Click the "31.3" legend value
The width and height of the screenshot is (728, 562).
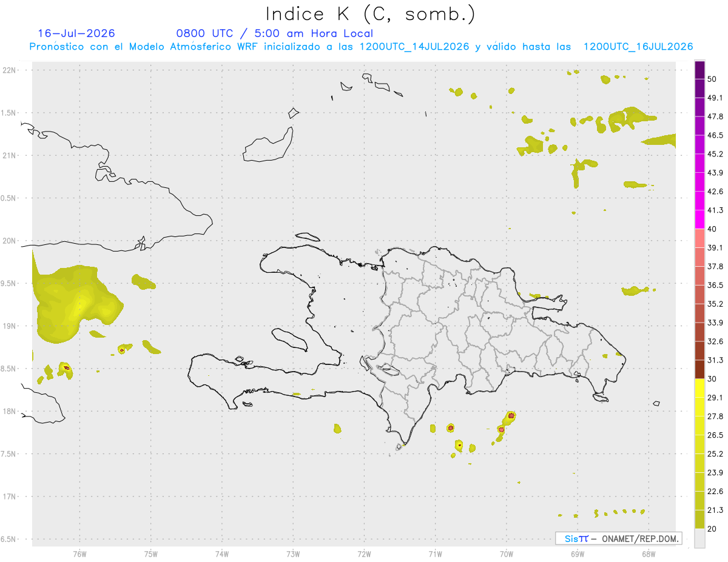pyautogui.click(x=715, y=360)
